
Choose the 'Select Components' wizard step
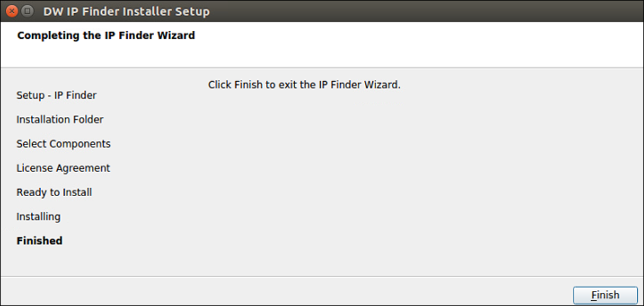pos(64,144)
